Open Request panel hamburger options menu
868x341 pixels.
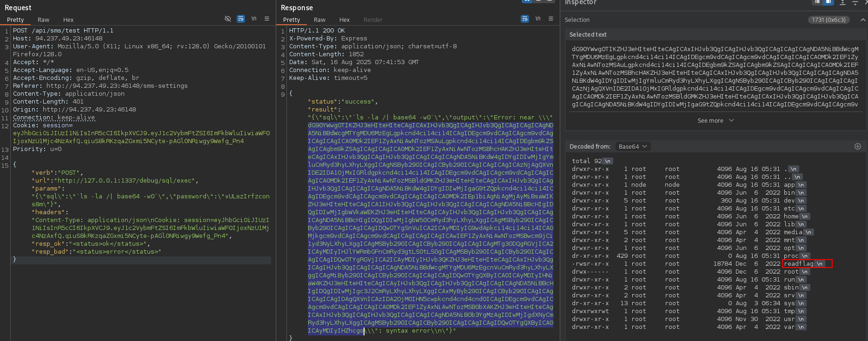(x=267, y=19)
